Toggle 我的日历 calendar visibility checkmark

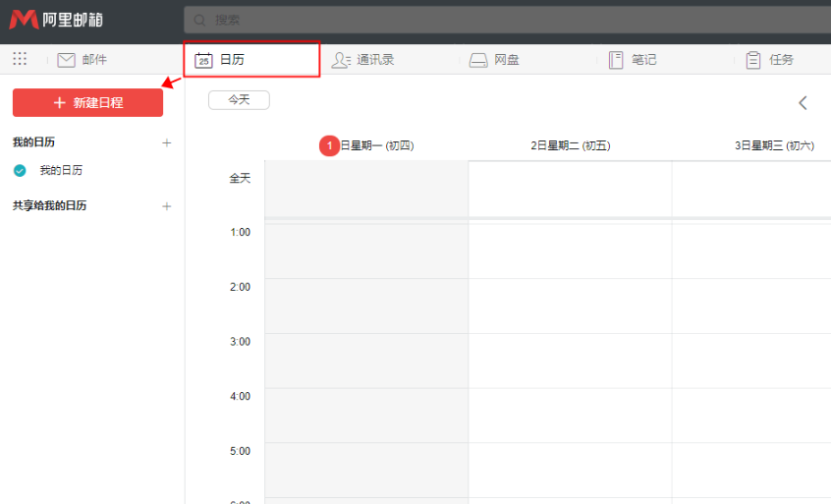(20, 171)
